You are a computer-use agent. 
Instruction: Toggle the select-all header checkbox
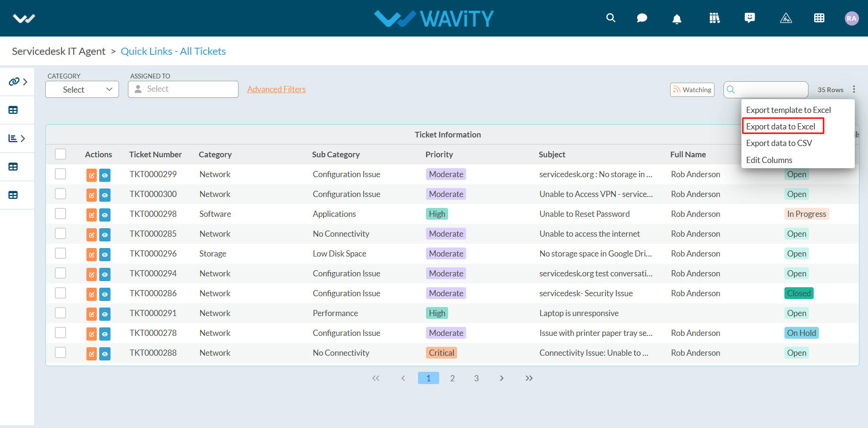(60, 154)
